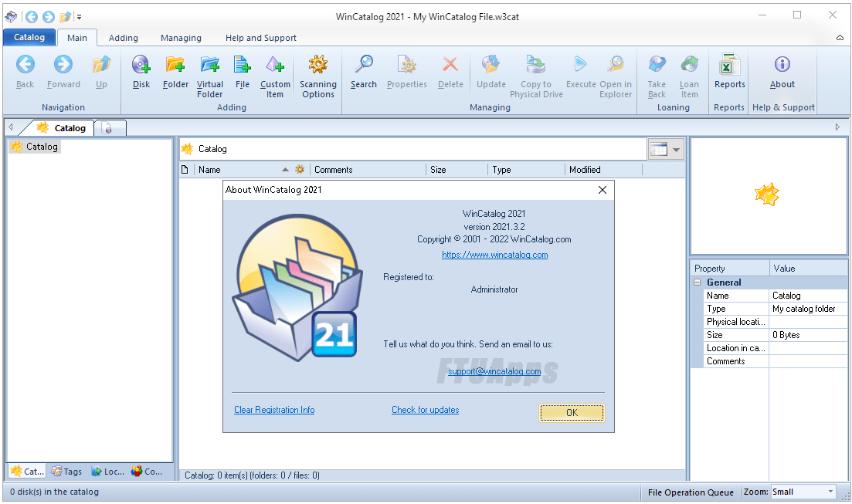This screenshot has width=852, height=504.
Task: Click quick access forward arrow in title bar
Action: pyautogui.click(x=49, y=17)
